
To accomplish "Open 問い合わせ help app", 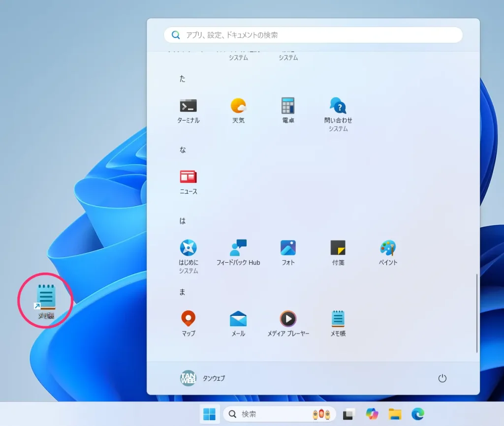I will coord(338,115).
